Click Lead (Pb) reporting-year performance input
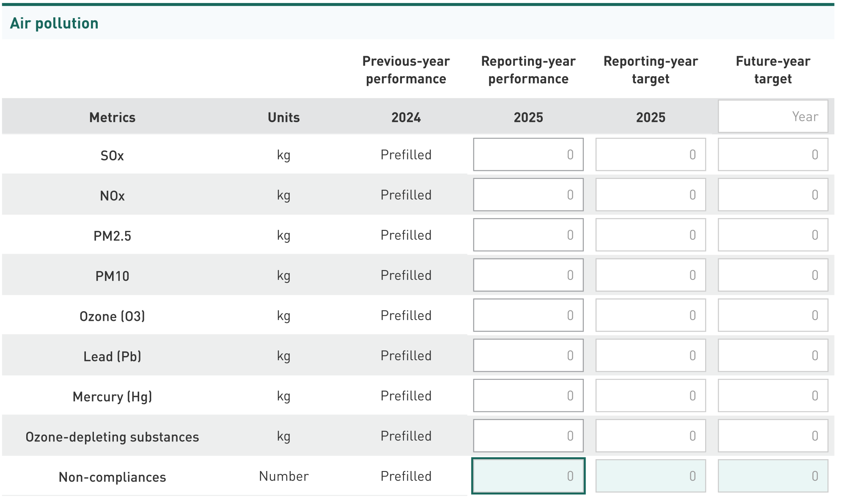846x504 pixels. pyautogui.click(x=528, y=355)
